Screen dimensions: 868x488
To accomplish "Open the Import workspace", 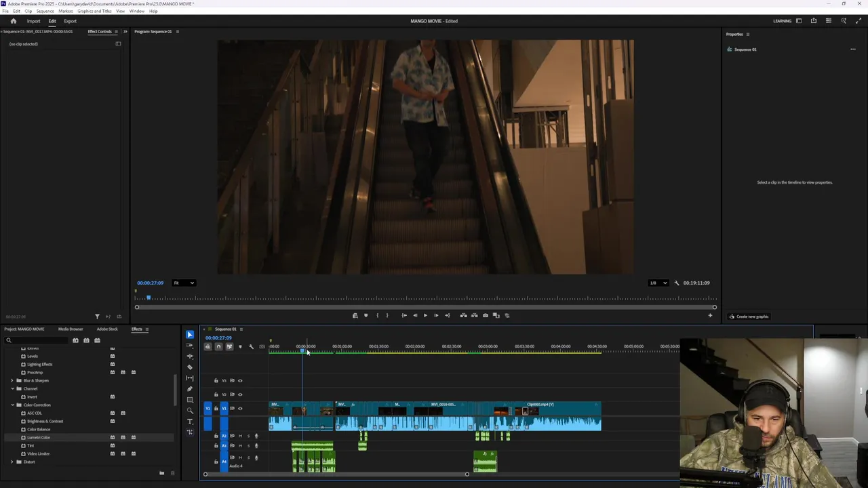I will point(33,21).
